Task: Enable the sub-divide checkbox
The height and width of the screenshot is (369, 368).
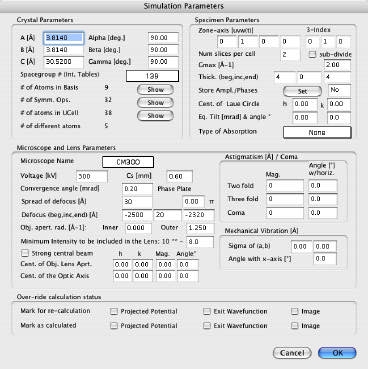Action: point(312,54)
